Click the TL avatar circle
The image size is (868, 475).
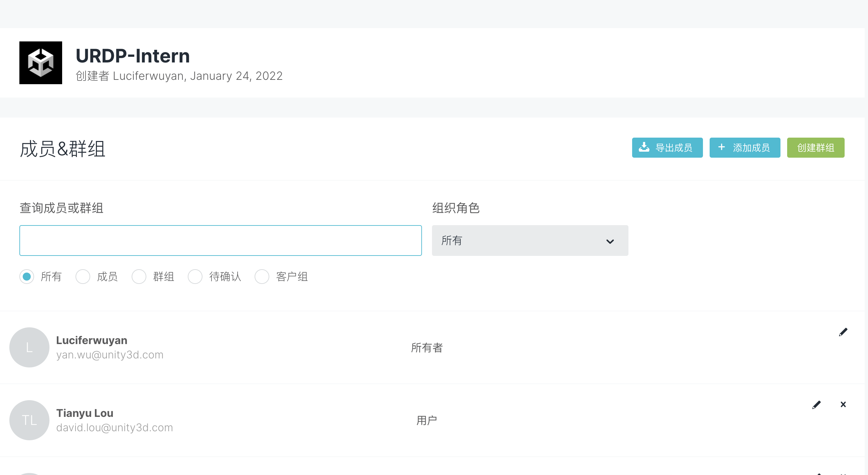29,420
